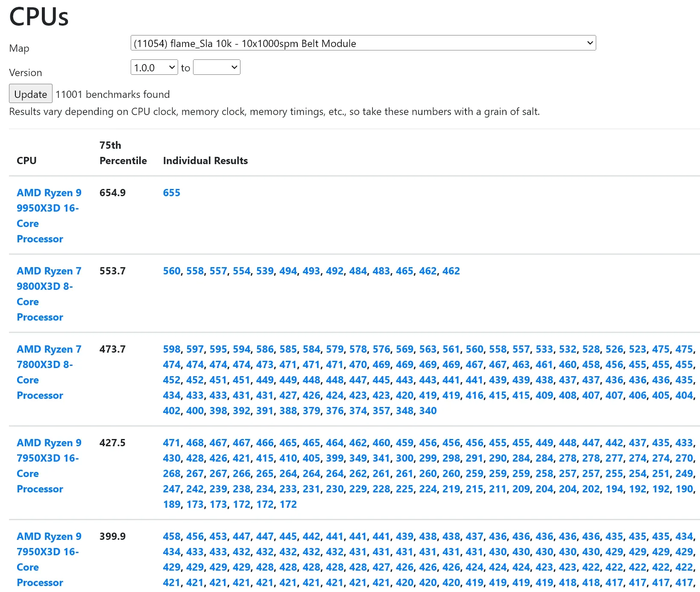The image size is (700, 592).
Task: Open the 247 result in the 427.5 percentile row
Action: pos(172,489)
